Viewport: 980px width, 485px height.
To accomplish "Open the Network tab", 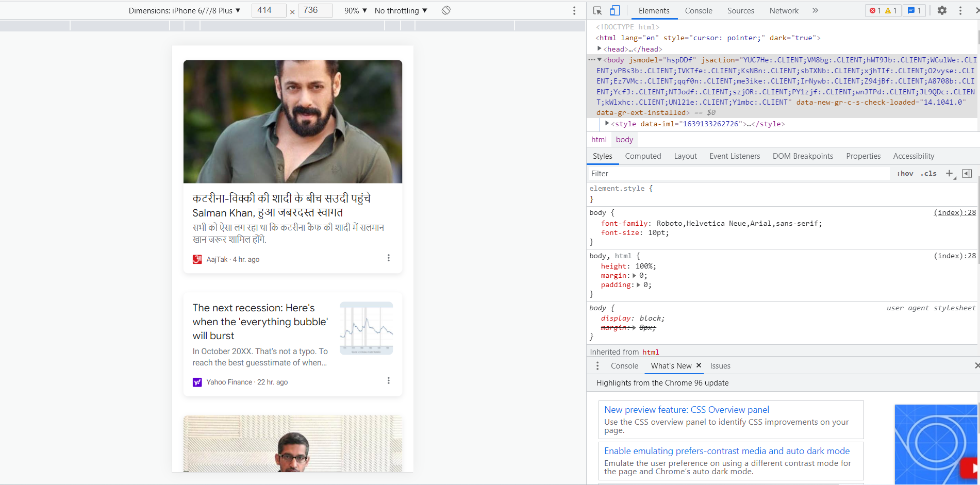I will (784, 10).
